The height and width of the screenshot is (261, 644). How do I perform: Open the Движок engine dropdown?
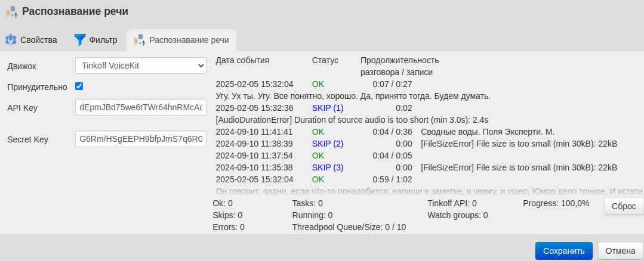(x=141, y=66)
